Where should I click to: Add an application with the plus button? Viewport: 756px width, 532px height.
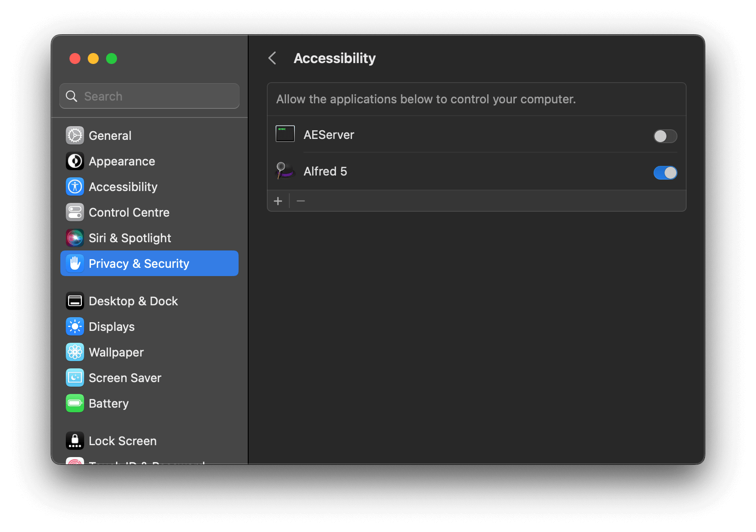coord(278,201)
